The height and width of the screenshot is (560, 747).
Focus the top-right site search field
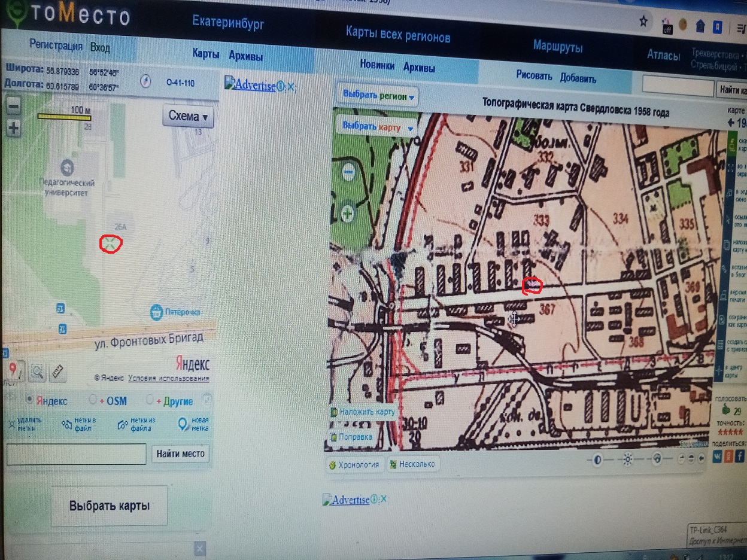(x=678, y=86)
